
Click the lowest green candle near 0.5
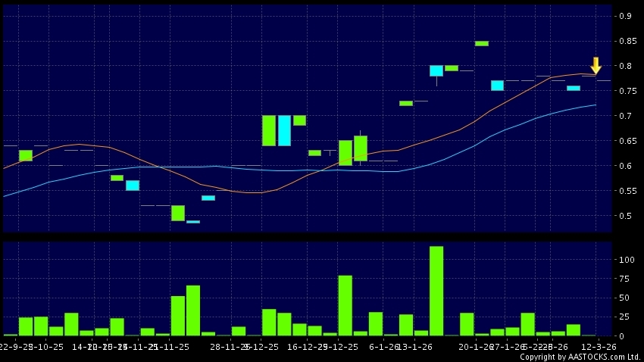tap(178, 213)
